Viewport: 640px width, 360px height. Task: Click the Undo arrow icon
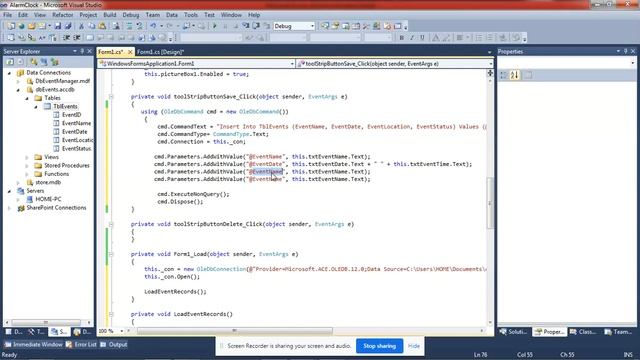click(x=153, y=26)
